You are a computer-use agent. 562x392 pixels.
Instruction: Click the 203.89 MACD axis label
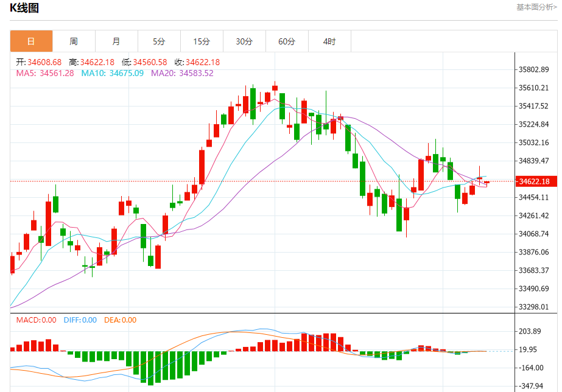530,332
